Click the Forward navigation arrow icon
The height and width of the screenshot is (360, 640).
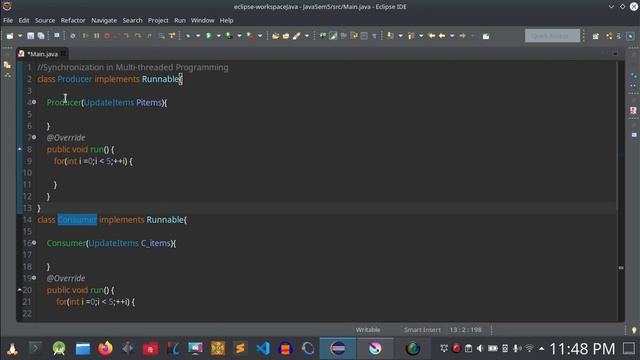462,36
